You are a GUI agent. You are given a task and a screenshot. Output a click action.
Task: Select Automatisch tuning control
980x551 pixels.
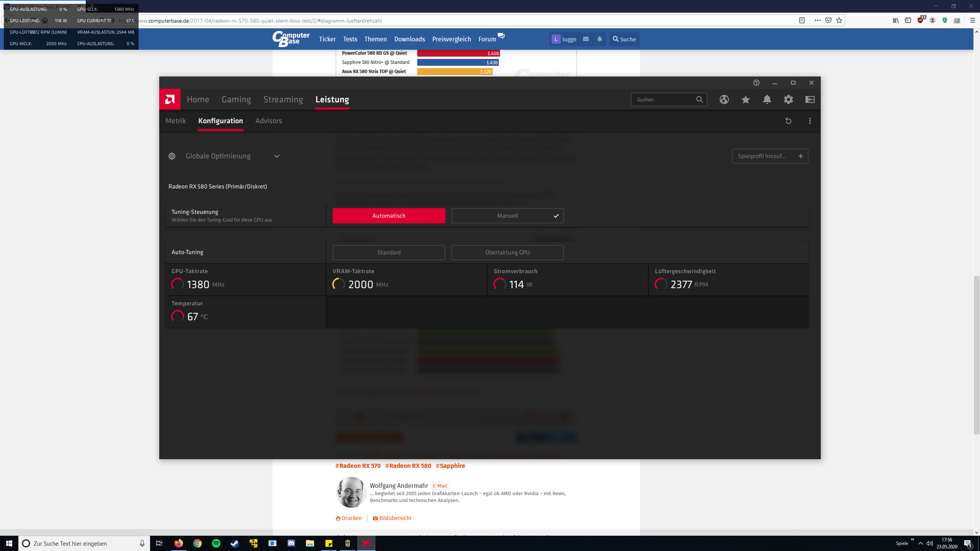click(x=389, y=216)
